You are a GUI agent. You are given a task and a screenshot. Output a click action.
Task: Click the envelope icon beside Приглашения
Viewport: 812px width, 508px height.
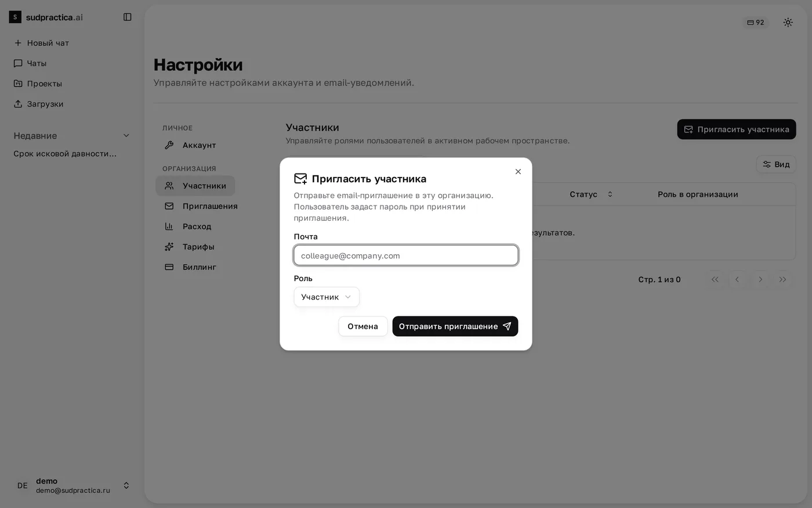point(169,206)
